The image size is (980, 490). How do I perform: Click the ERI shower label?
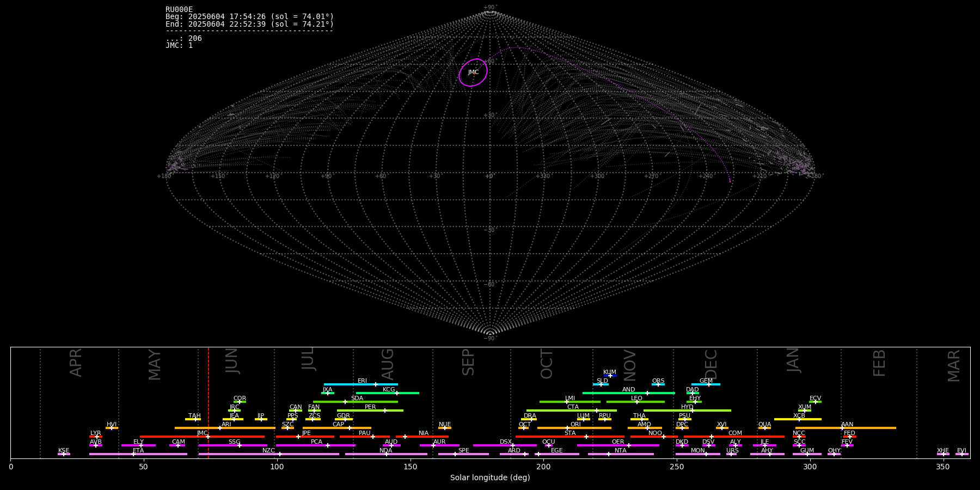click(x=362, y=381)
